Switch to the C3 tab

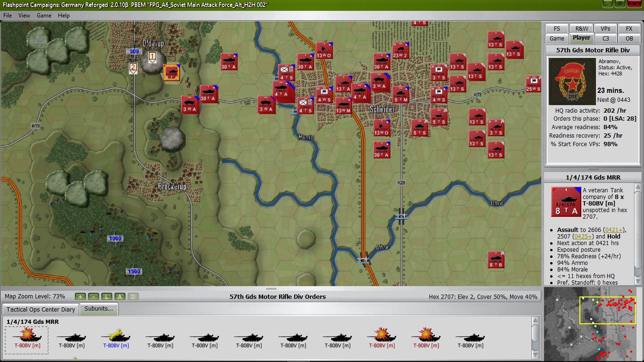click(606, 38)
